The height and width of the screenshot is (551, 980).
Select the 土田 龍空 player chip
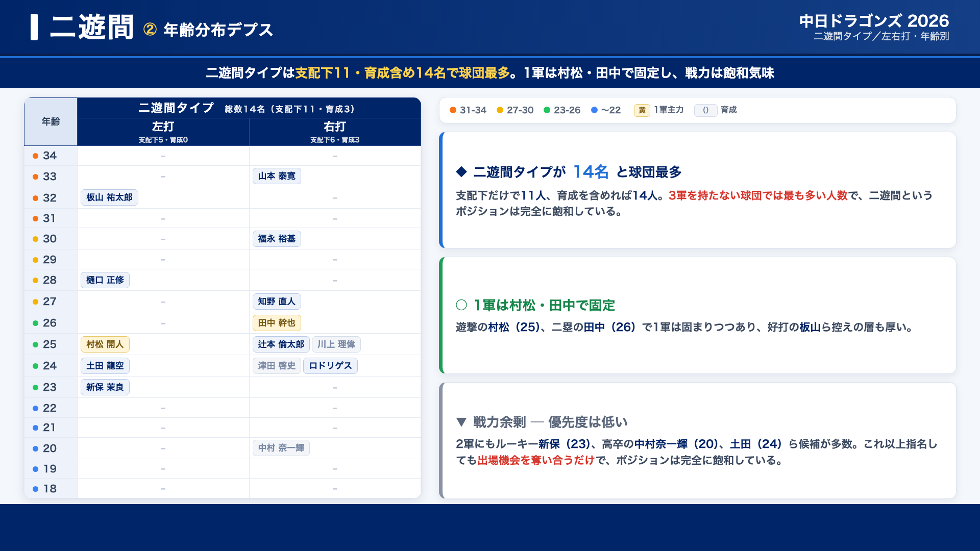[x=105, y=366]
